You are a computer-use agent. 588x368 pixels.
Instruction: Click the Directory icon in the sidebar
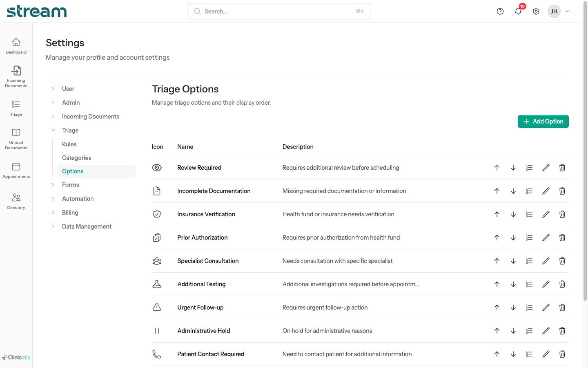click(16, 199)
